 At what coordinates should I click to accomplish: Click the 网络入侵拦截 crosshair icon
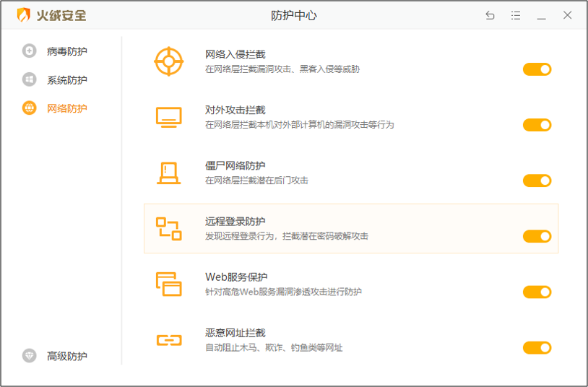tap(169, 61)
